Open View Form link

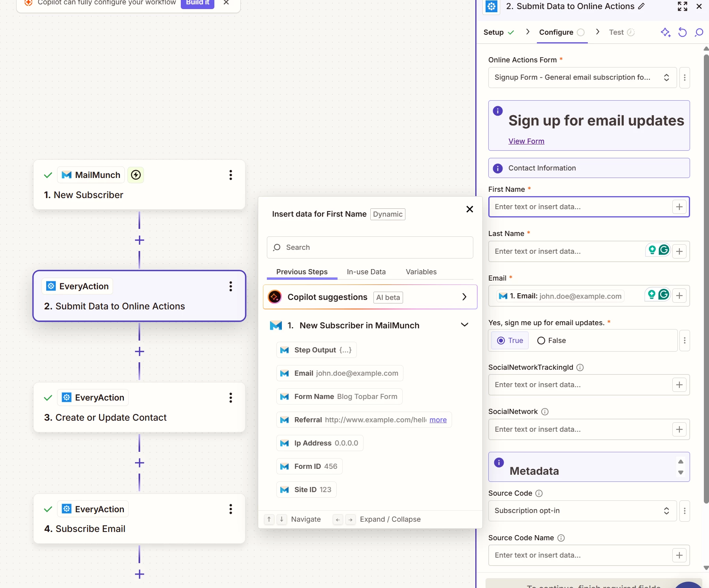click(x=526, y=141)
